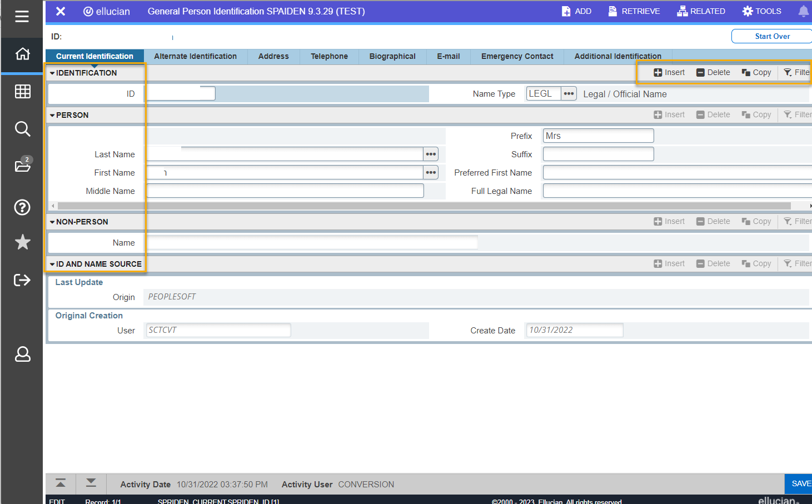This screenshot has height=504, width=812.
Task: Click the next section down-arrow icon
Action: (x=91, y=483)
